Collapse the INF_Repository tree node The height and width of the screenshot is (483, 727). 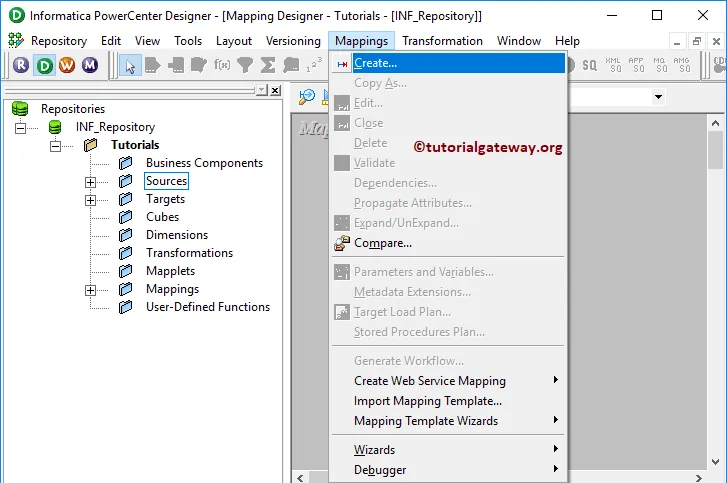coord(20,127)
